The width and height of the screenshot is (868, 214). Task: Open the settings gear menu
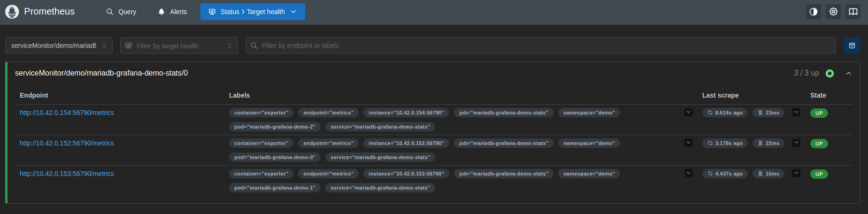(x=833, y=12)
